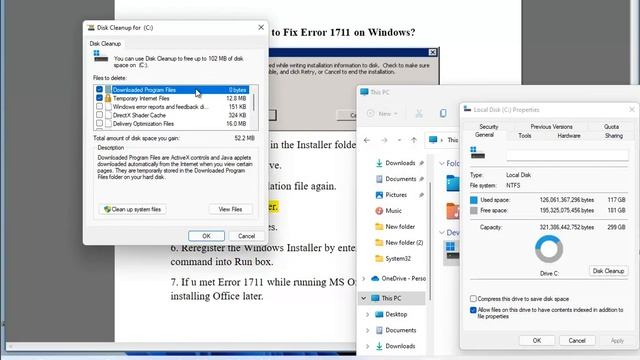The height and width of the screenshot is (360, 640).
Task: Go back in File Explorer
Action: click(367, 140)
